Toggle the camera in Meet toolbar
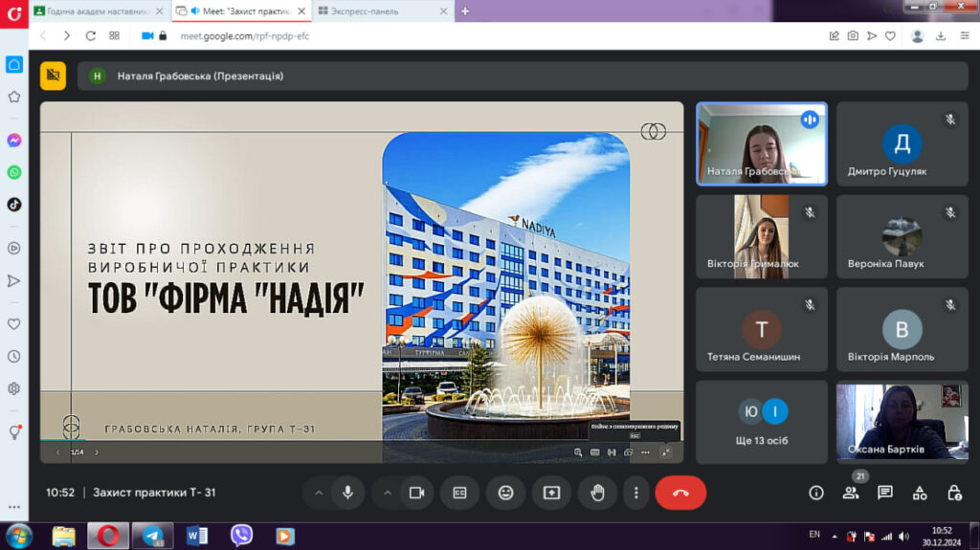This screenshot has width=980, height=550. click(416, 493)
